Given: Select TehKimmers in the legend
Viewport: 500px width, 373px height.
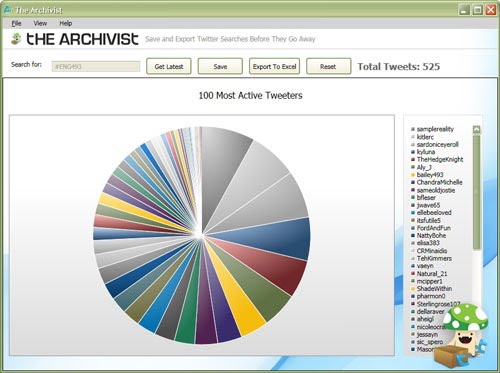Looking at the screenshot, I should [434, 258].
